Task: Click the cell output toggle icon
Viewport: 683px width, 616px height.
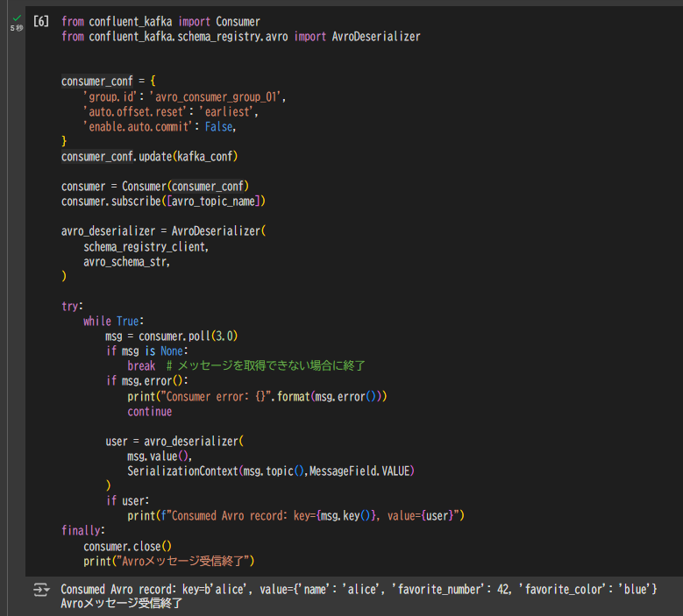Action: [41, 590]
